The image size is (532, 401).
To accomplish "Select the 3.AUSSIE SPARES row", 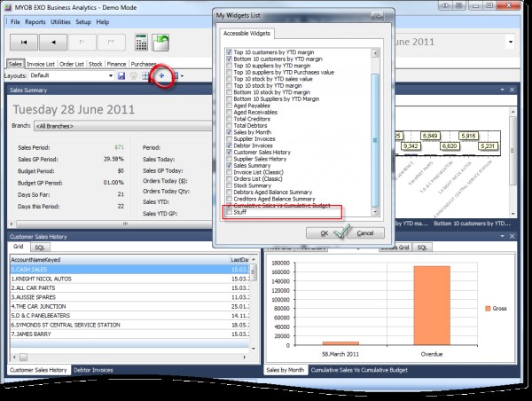I will (x=129, y=297).
